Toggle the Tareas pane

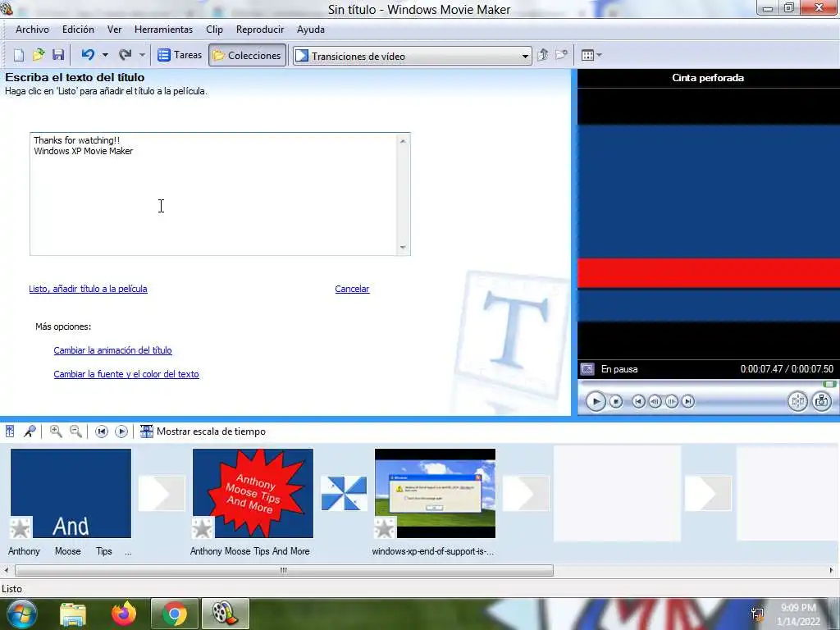(x=180, y=55)
